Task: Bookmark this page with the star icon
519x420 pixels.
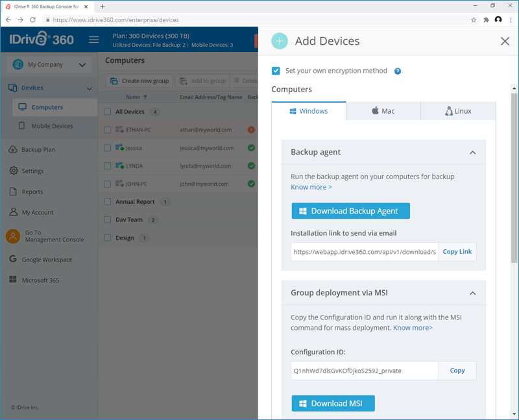Action: pos(474,20)
